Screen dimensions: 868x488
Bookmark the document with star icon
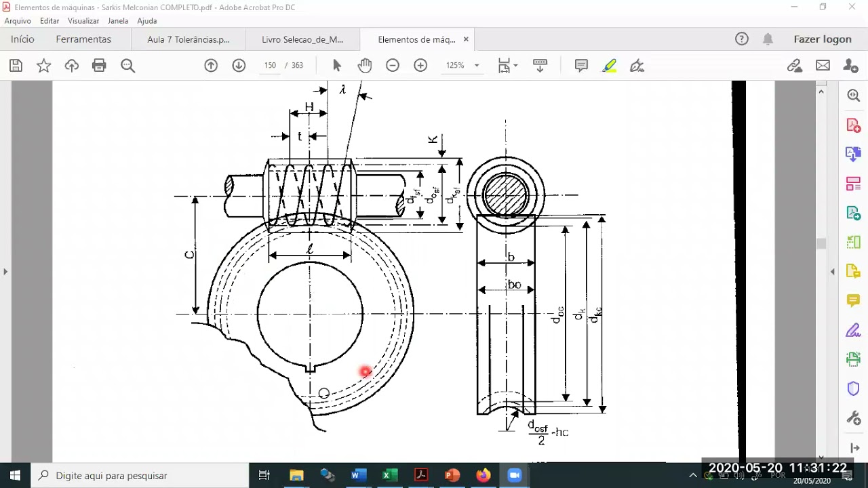click(43, 66)
